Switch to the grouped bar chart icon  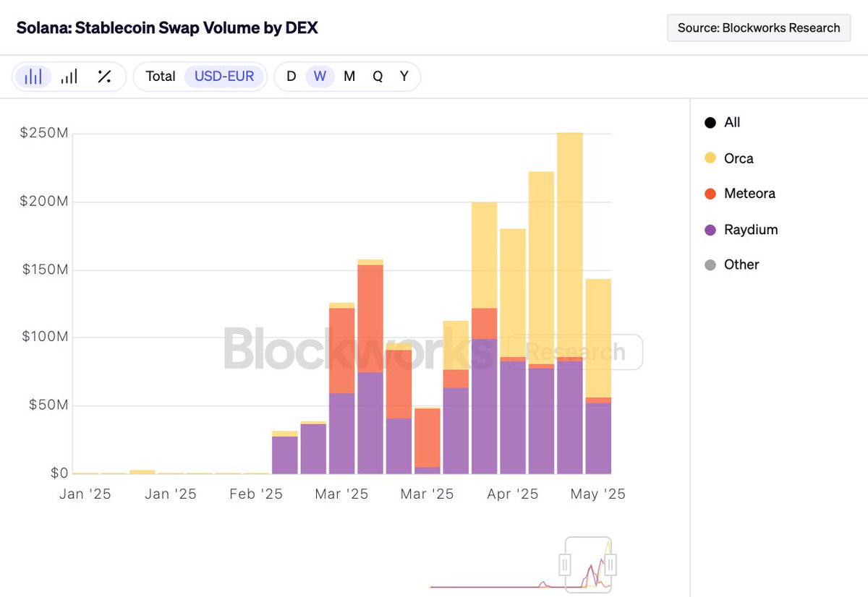pyautogui.click(x=69, y=77)
